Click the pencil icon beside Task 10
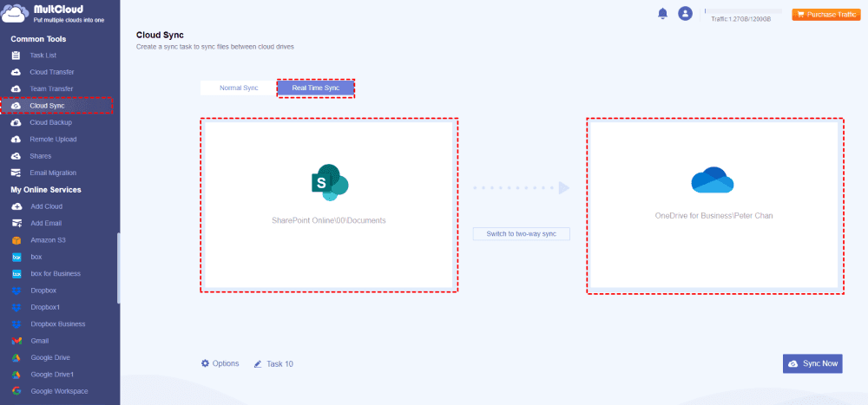This screenshot has height=405, width=868. point(258,364)
